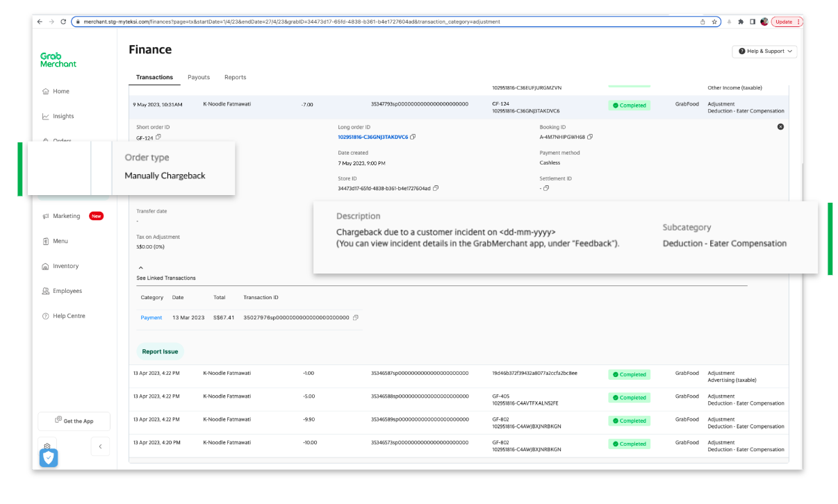Open Marketing in the sidebar
Image resolution: width=838 pixels, height=504 pixels.
tap(72, 216)
